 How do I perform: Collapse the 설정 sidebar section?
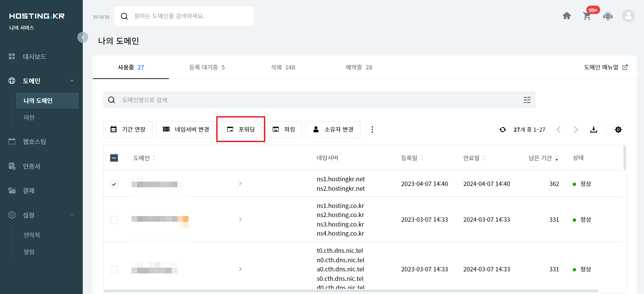pyautogui.click(x=72, y=215)
